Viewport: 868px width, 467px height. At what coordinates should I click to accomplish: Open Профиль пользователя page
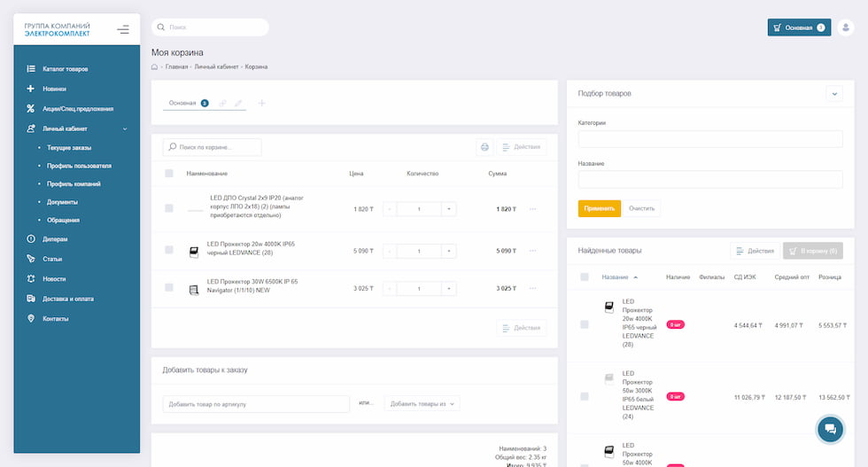click(x=79, y=166)
